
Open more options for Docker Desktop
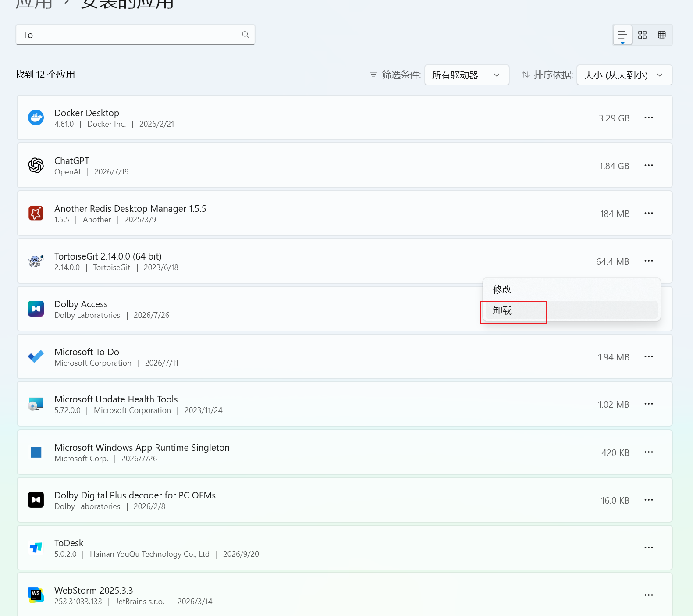649,118
